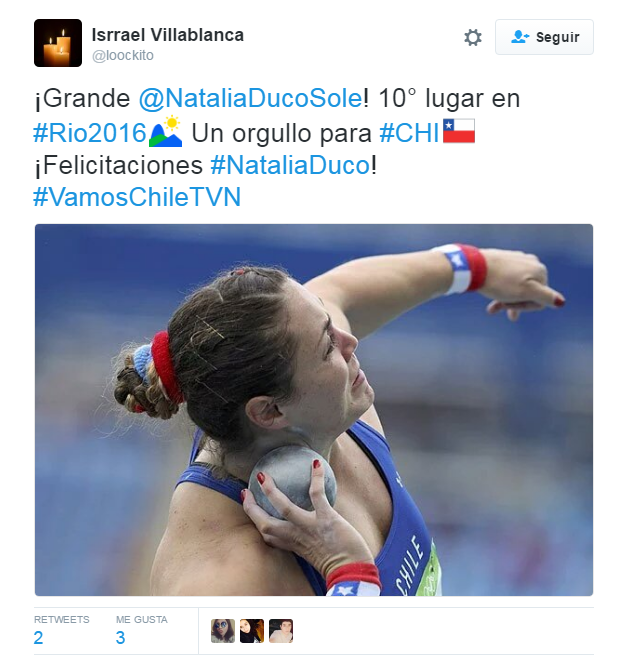Click the #VamosChileTVN hashtag
The image size is (625, 661).
[137, 197]
